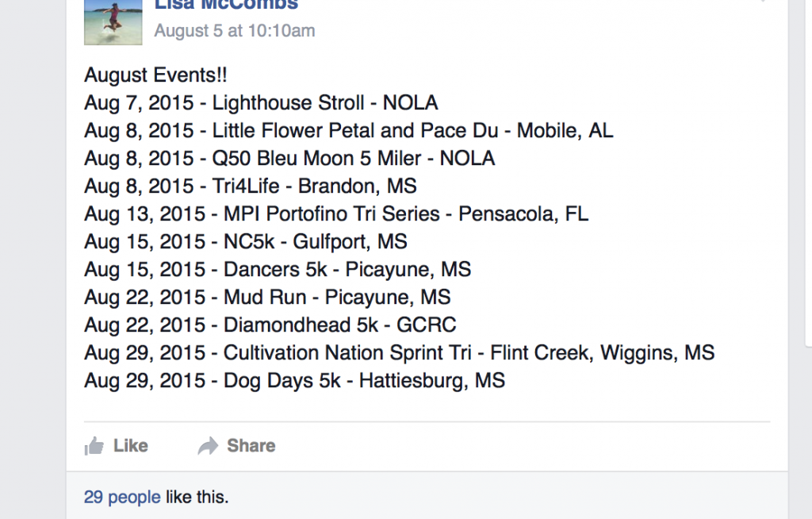This screenshot has height=519, width=812.
Task: Click the Cultivation Nation Sprint Tri line
Action: [400, 353]
